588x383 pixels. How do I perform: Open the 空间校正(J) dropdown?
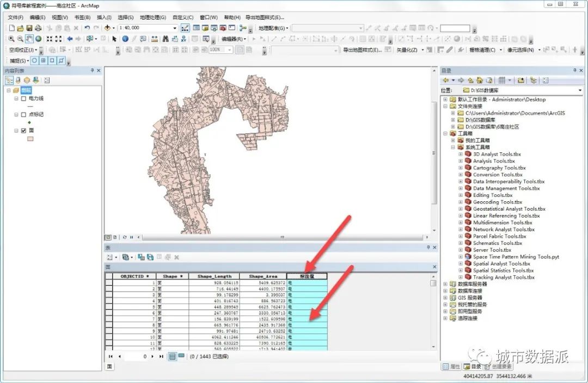(x=23, y=50)
